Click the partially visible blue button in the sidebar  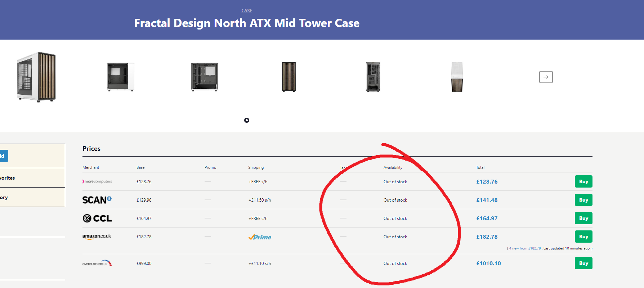coord(4,156)
